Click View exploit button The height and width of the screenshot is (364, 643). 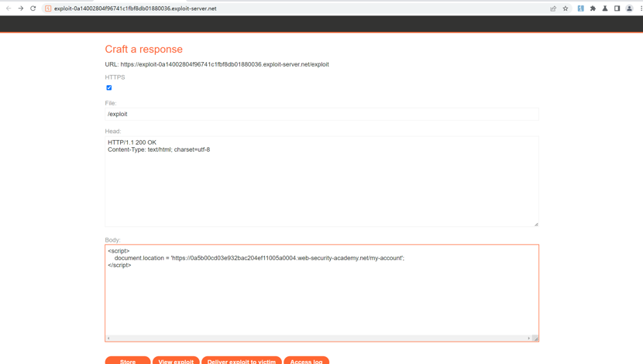pos(176,361)
